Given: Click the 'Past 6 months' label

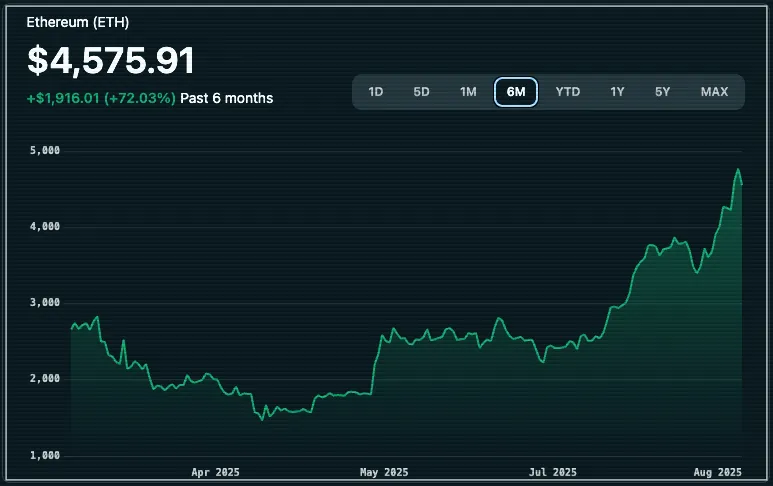Looking at the screenshot, I should 226,98.
